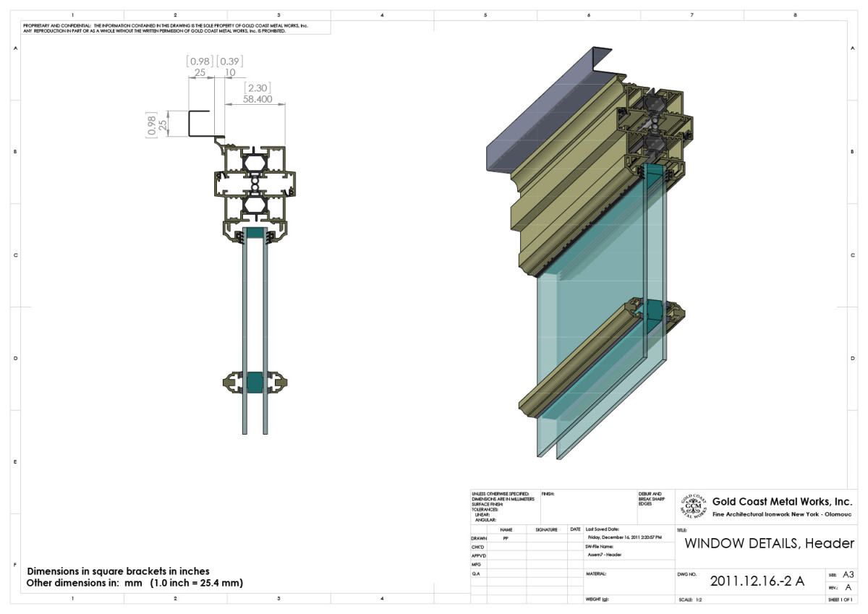Click the 'ANGULAR:' tolerance label
Screen dimensions: 868x614
485,519
